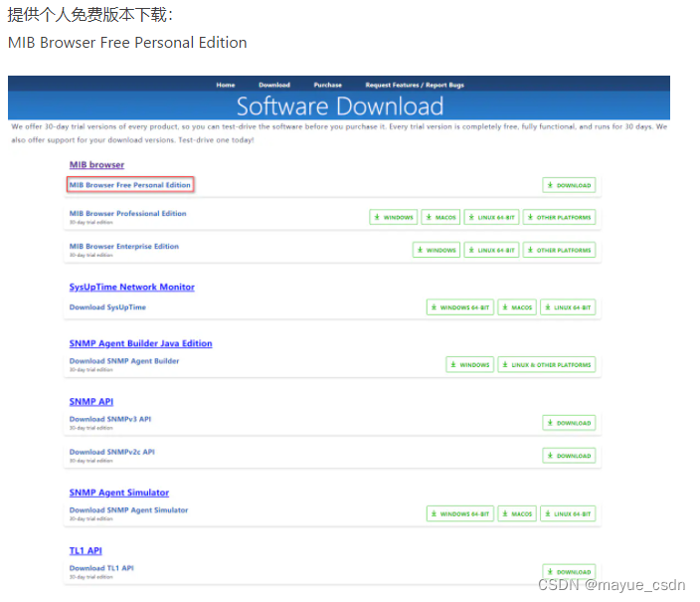Click MIB Browser Enterprise Edition link
This screenshot has width=700, height=602.
click(x=124, y=246)
